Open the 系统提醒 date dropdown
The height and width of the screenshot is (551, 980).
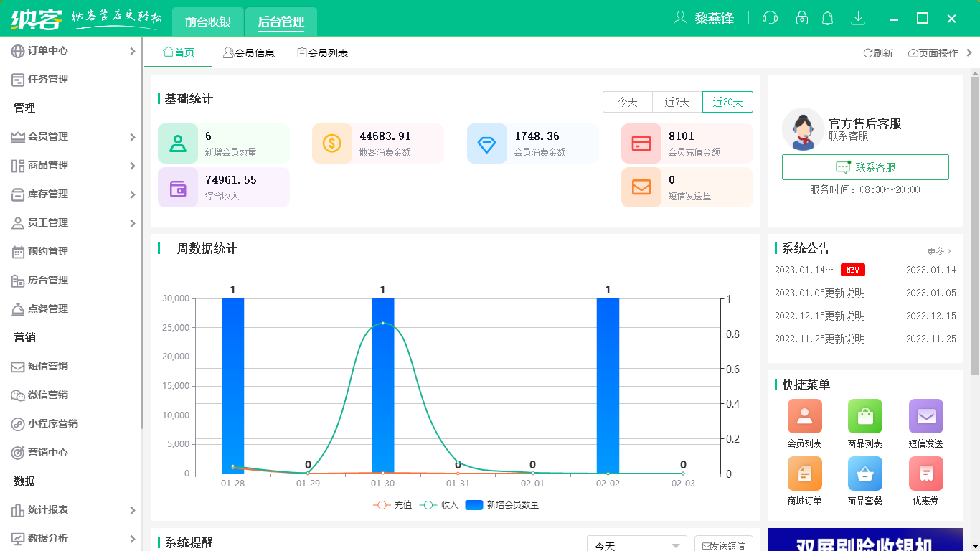[x=636, y=544]
